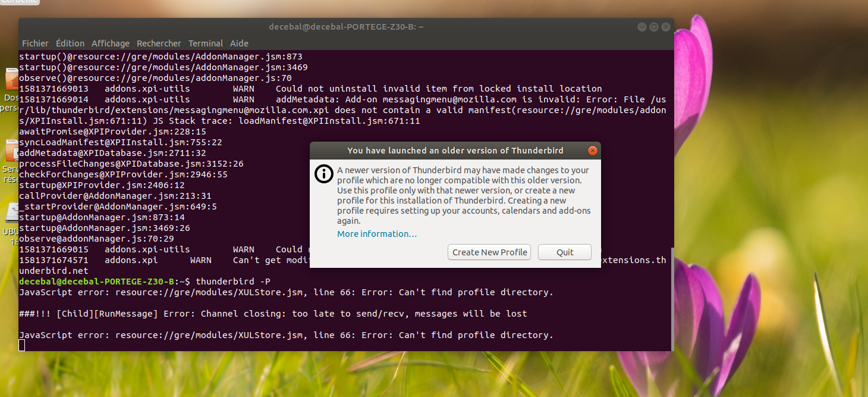Close the terminal window

click(666, 27)
